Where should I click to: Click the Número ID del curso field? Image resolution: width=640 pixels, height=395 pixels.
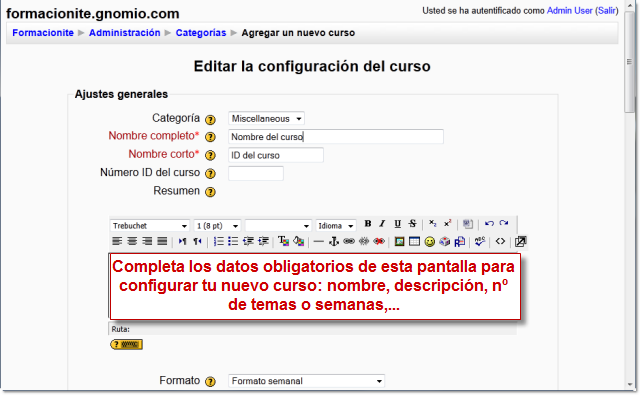256,173
